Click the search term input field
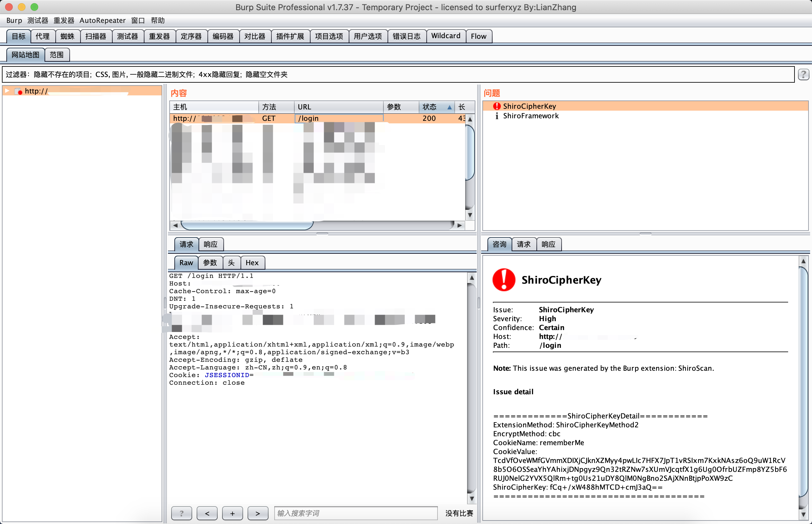Screen dimensions: 812x524 355,513
